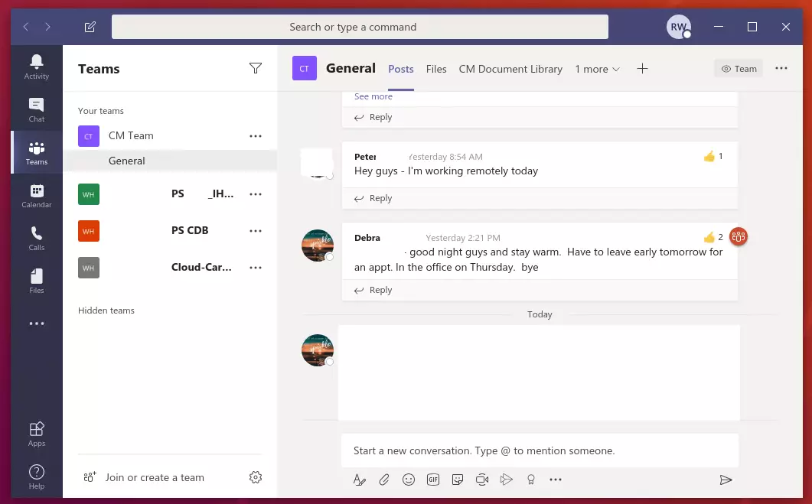Click Peter's sender name
This screenshot has height=504, width=812.
coord(365,157)
